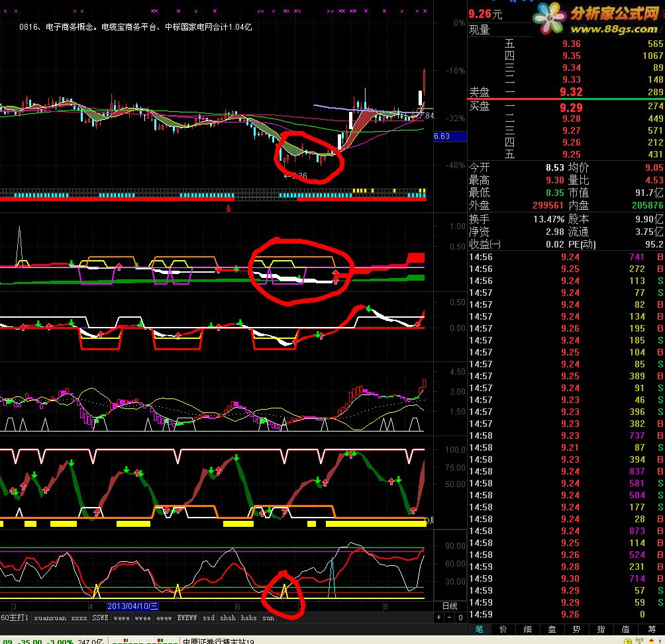Select the 指 indicator tab
The width and height of the screenshot is (665, 644).
coord(601,629)
